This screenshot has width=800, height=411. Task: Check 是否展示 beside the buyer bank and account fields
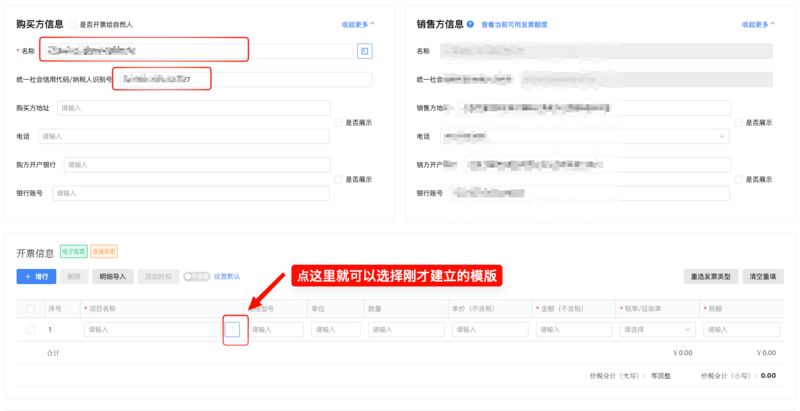coord(338,179)
